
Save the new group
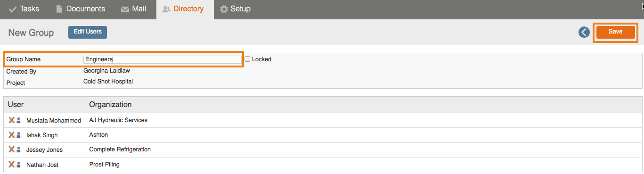(615, 32)
